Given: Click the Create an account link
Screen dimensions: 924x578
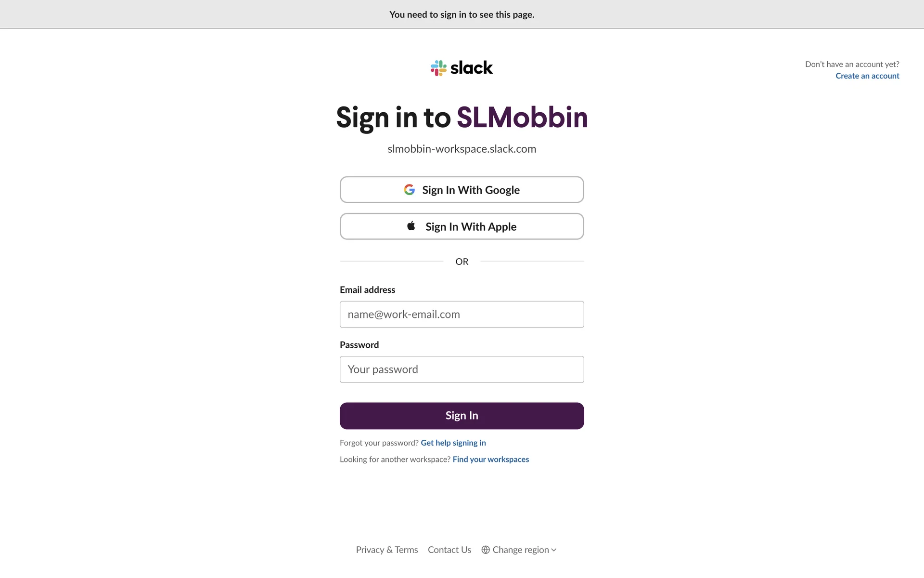Looking at the screenshot, I should click(x=867, y=76).
